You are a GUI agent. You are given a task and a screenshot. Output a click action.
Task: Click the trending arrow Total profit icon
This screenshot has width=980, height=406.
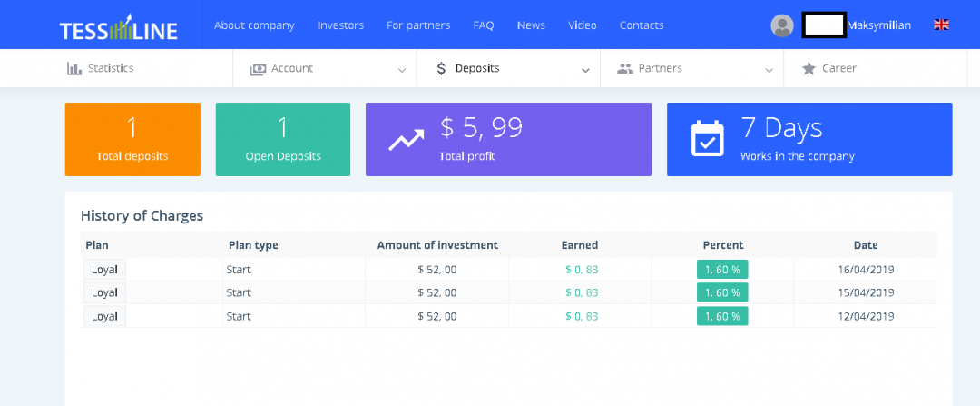[x=406, y=140]
